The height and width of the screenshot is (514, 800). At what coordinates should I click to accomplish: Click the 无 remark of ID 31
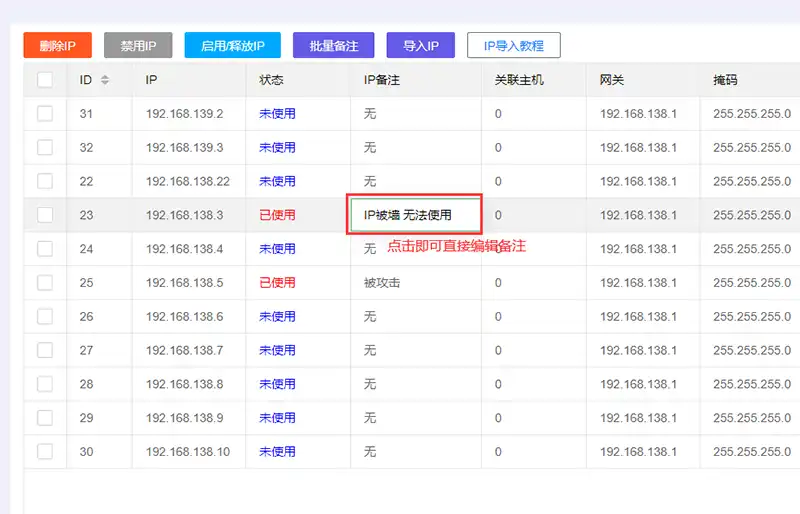(370, 113)
